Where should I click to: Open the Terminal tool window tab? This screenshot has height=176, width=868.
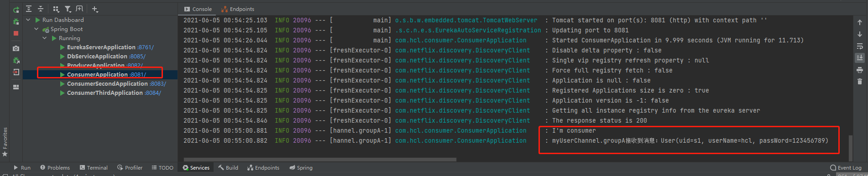94,168
